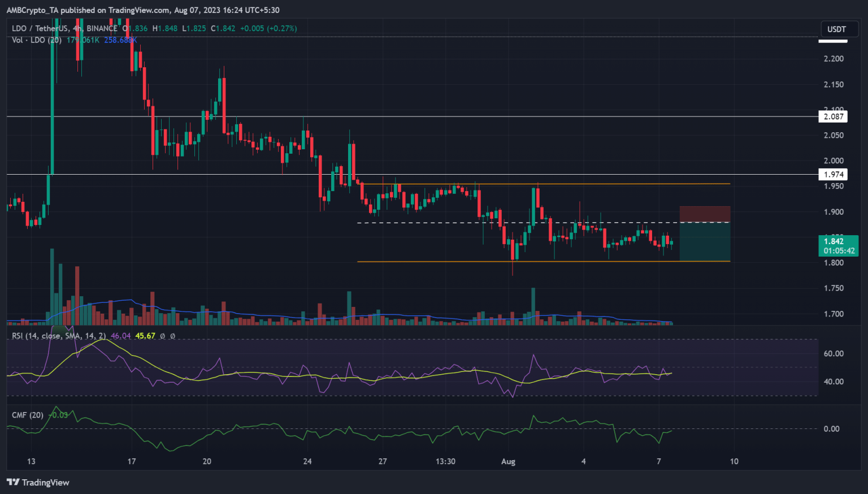Open the USDT currency selector
This screenshot has height=494, width=868.
coord(836,29)
